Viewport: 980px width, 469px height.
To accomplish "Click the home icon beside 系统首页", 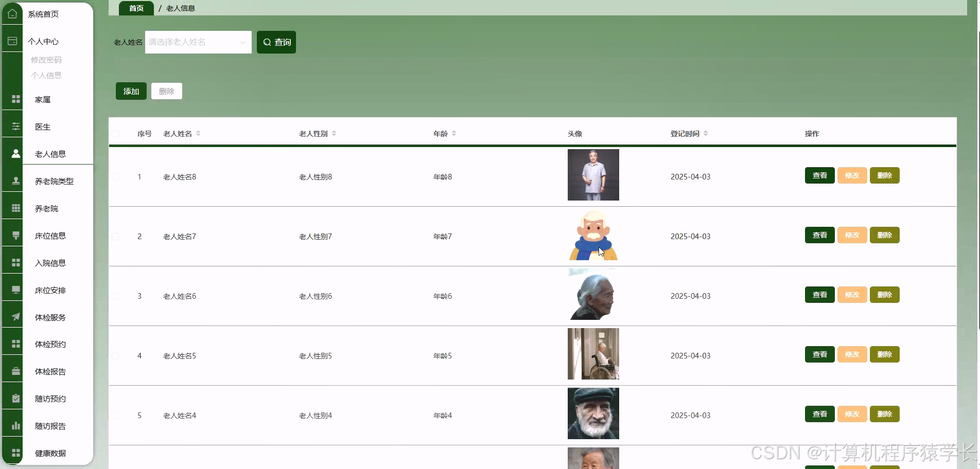I will coord(12,14).
